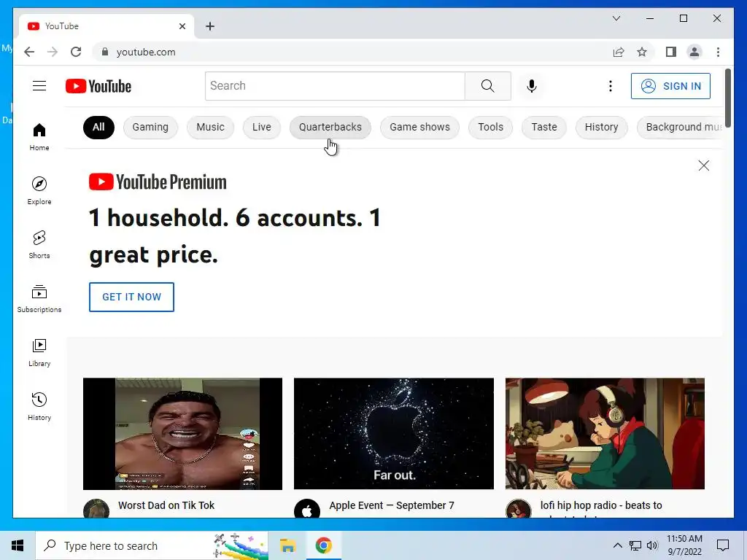Open YouTube settings three-dot menu
The image size is (747, 560).
611,86
